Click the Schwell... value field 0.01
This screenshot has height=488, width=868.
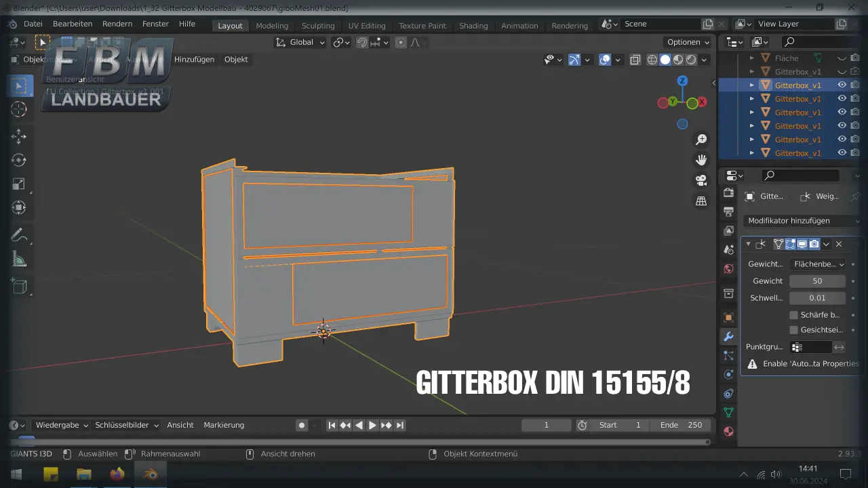[x=817, y=298]
